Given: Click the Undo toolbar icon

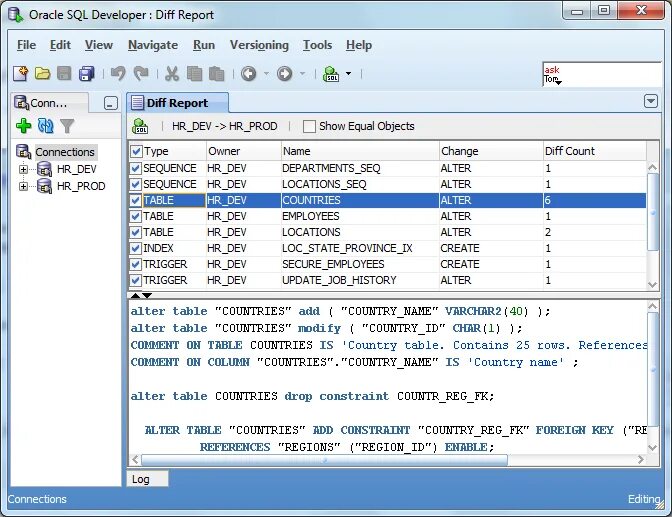Looking at the screenshot, I should 118,74.
